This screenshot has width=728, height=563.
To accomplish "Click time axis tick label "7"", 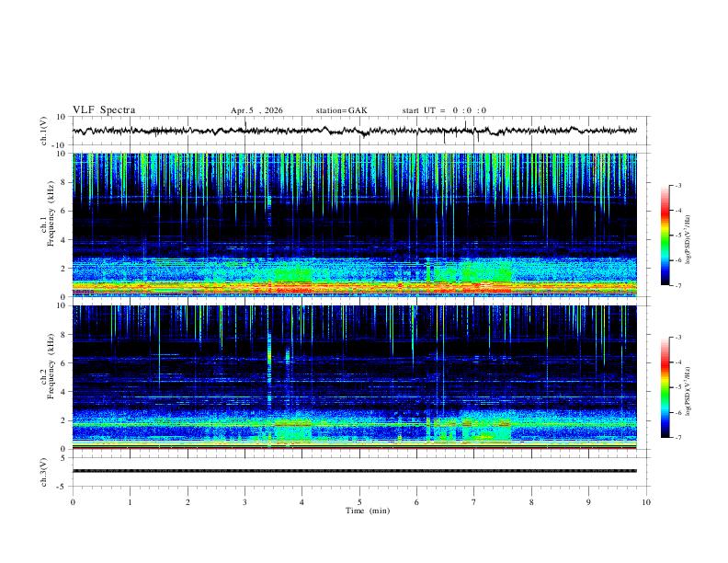I will 474,502.
